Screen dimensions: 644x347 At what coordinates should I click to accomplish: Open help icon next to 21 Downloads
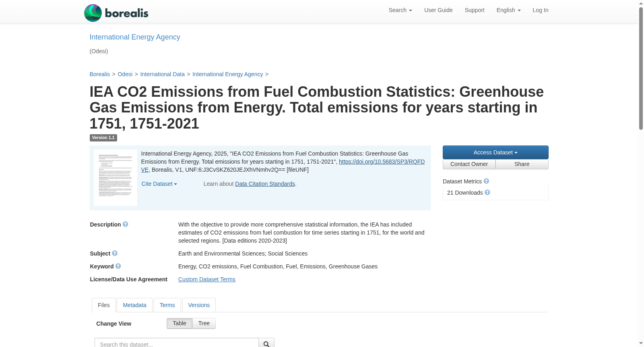point(487,193)
